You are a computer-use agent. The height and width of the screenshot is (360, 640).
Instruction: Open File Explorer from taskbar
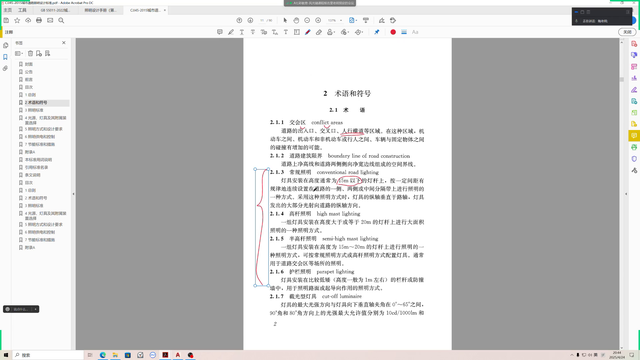click(115, 355)
